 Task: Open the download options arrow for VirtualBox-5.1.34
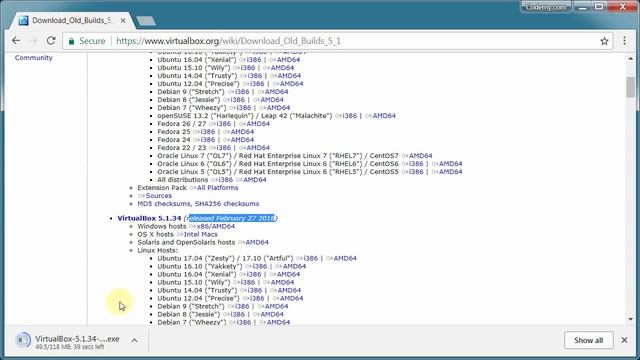[134, 340]
